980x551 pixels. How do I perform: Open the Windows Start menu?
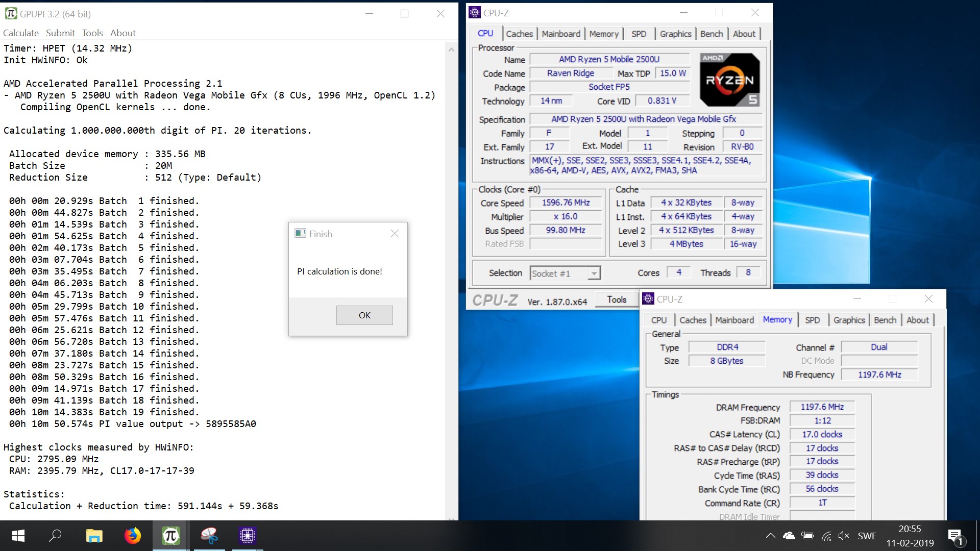[18, 536]
